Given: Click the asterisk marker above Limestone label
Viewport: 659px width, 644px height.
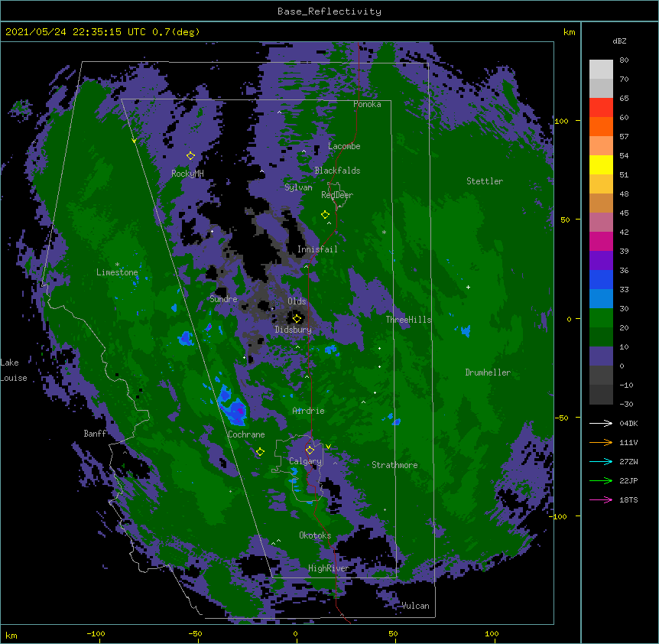Looking at the screenshot, I should tap(117, 265).
